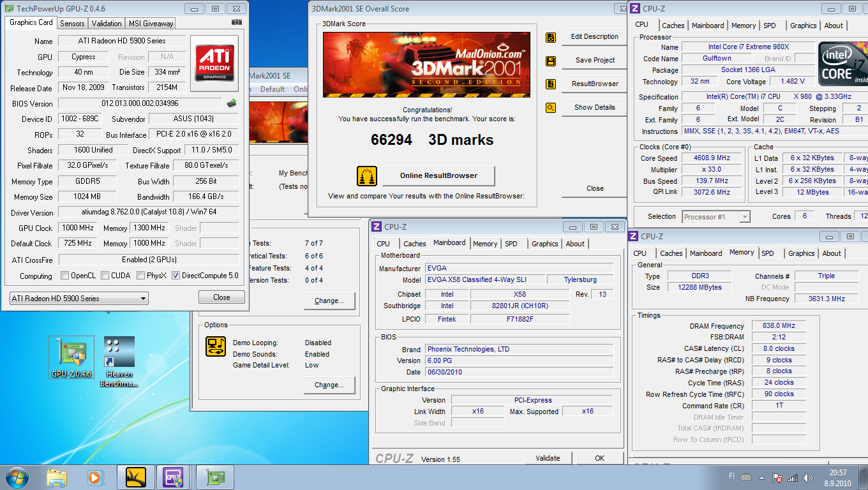Click the Intel Core i7 logo

[x=843, y=63]
